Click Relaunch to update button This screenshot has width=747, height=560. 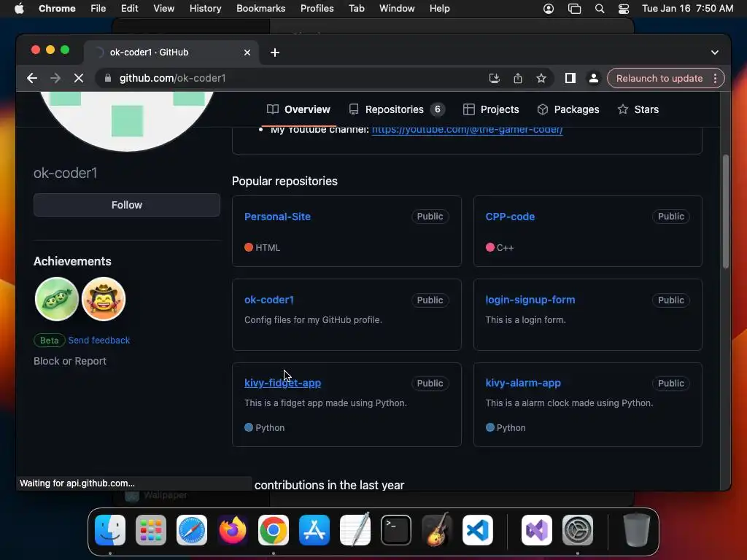coord(659,78)
